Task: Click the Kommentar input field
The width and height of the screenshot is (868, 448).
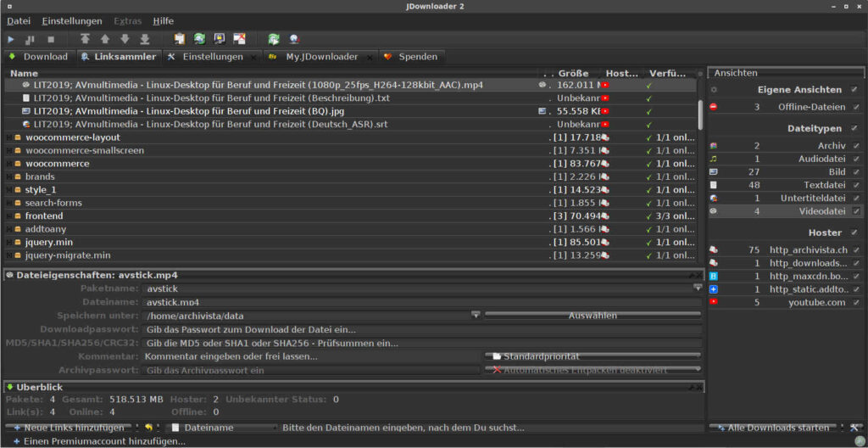Action: pyautogui.click(x=311, y=356)
